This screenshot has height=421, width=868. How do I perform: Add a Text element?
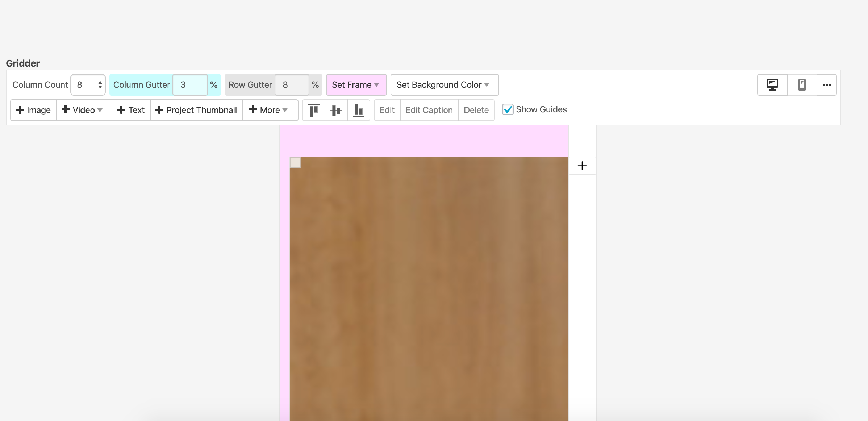(x=131, y=110)
